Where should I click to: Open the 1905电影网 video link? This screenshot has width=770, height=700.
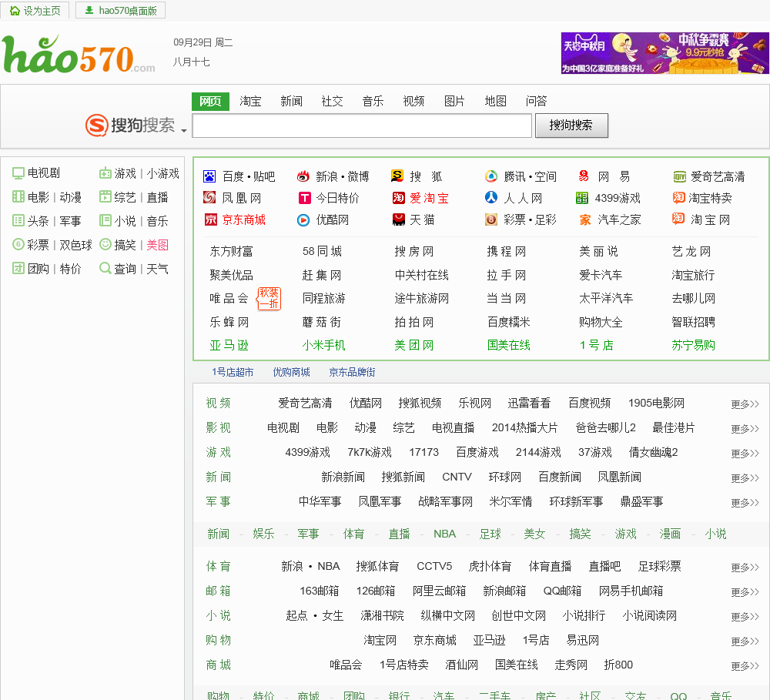[x=656, y=404]
